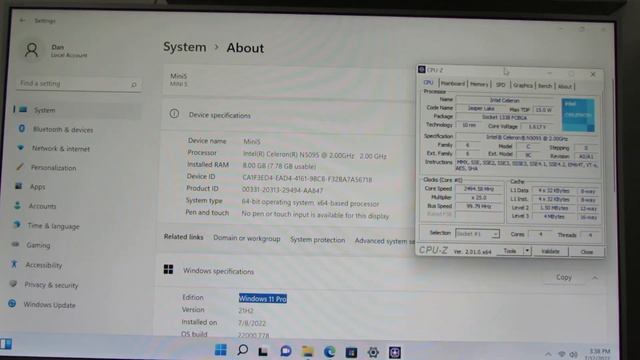Click the Device ID value text
Image resolution: width=640 pixels, height=360 pixels.
click(x=307, y=179)
